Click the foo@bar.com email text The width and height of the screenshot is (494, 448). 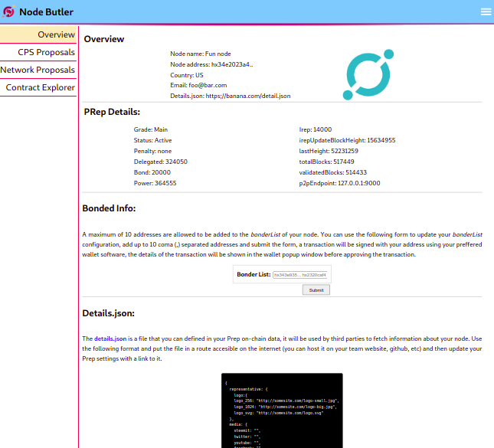point(208,85)
